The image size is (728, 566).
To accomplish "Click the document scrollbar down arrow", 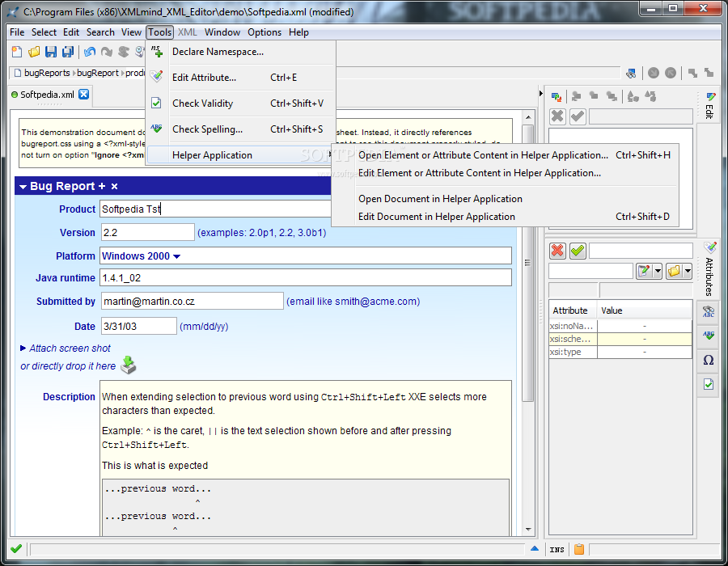I will click(x=528, y=530).
